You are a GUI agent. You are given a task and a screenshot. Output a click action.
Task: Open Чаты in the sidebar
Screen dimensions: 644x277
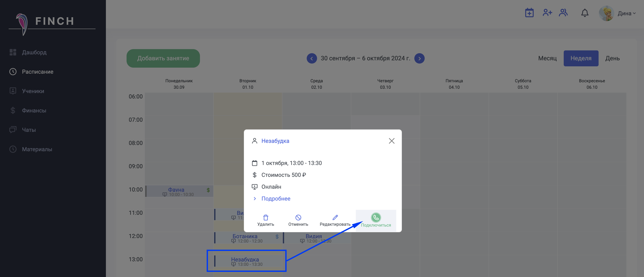(29, 130)
